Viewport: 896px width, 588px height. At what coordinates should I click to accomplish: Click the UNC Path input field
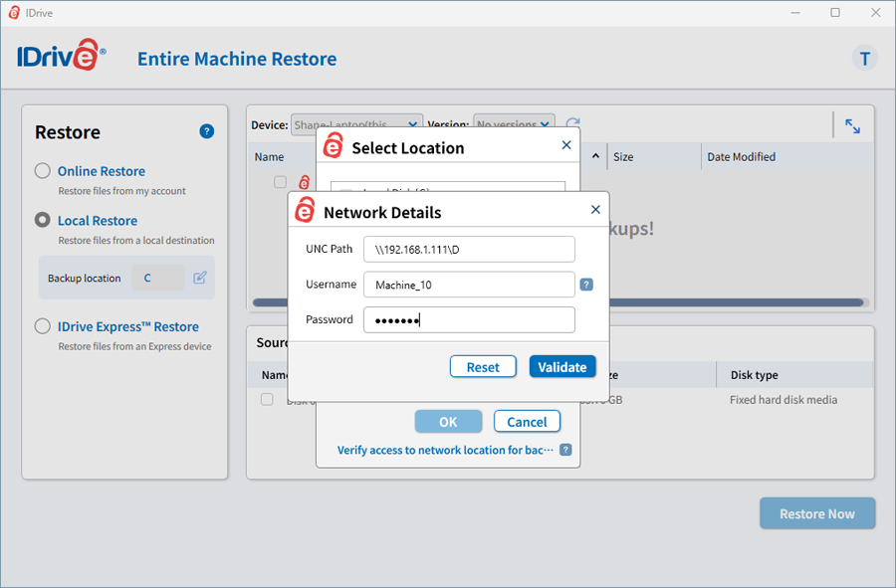click(469, 249)
